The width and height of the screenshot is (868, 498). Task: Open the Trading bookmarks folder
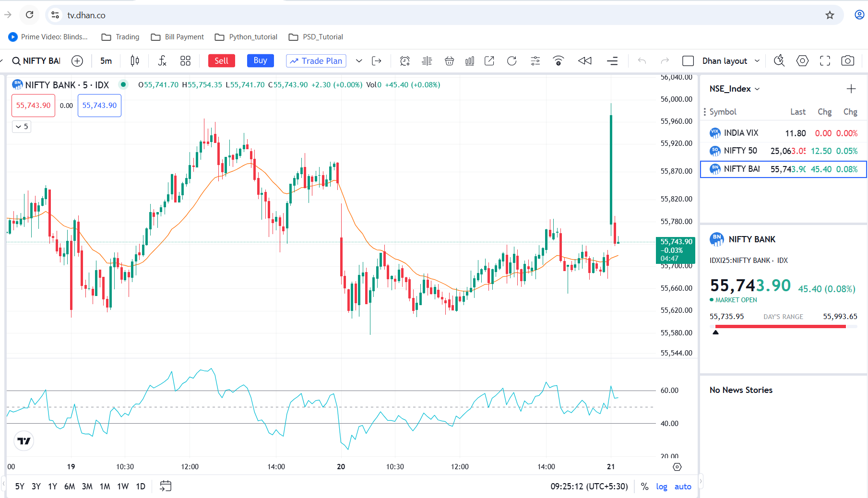click(x=120, y=37)
